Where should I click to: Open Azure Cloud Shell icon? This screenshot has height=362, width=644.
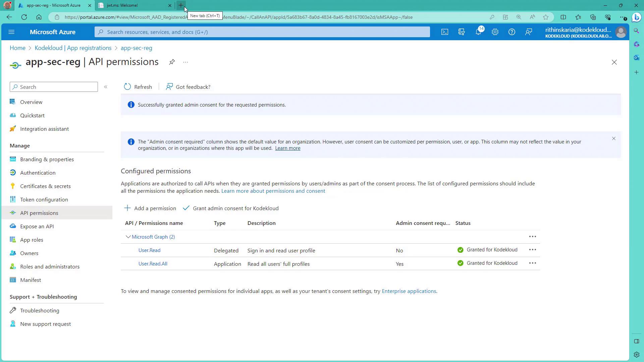pos(444,32)
